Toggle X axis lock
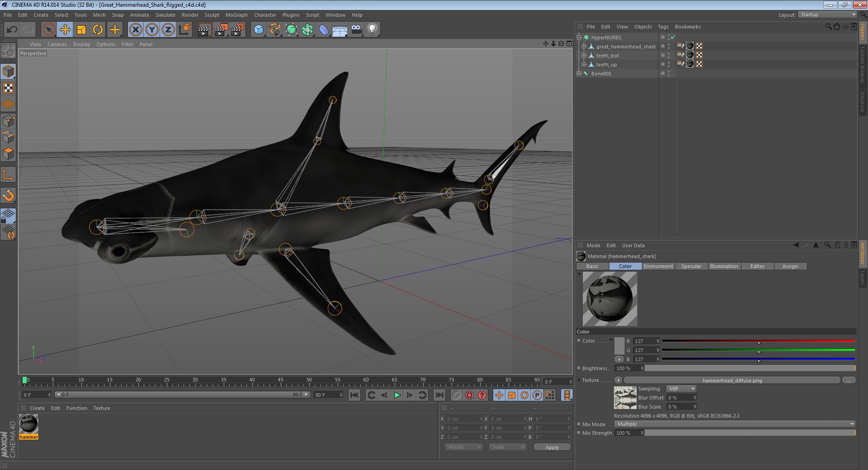This screenshot has width=868, height=470. [x=135, y=30]
